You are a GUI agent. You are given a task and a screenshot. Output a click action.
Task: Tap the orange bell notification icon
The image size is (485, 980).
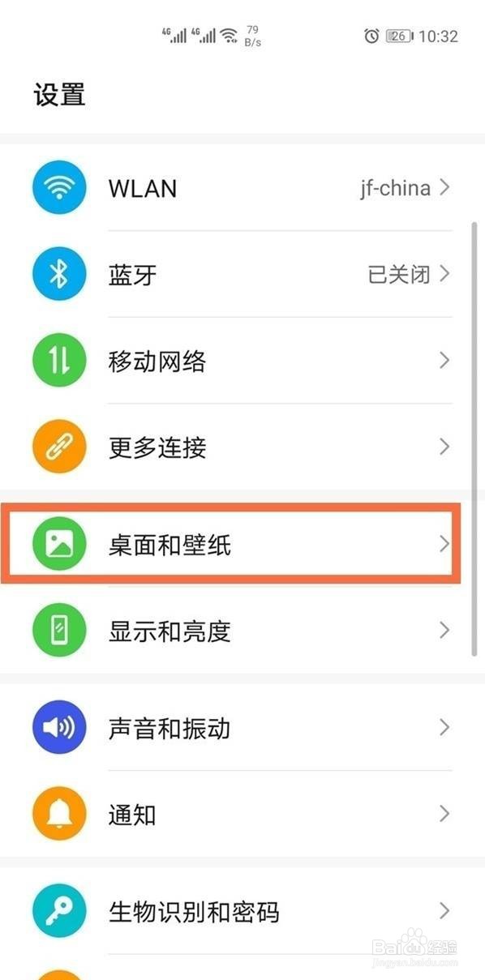coord(58,814)
